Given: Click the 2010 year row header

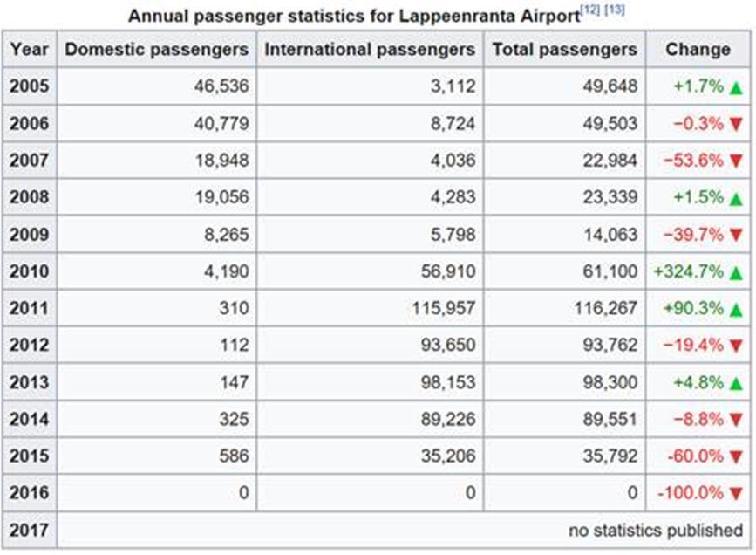Looking at the screenshot, I should pyautogui.click(x=30, y=271).
